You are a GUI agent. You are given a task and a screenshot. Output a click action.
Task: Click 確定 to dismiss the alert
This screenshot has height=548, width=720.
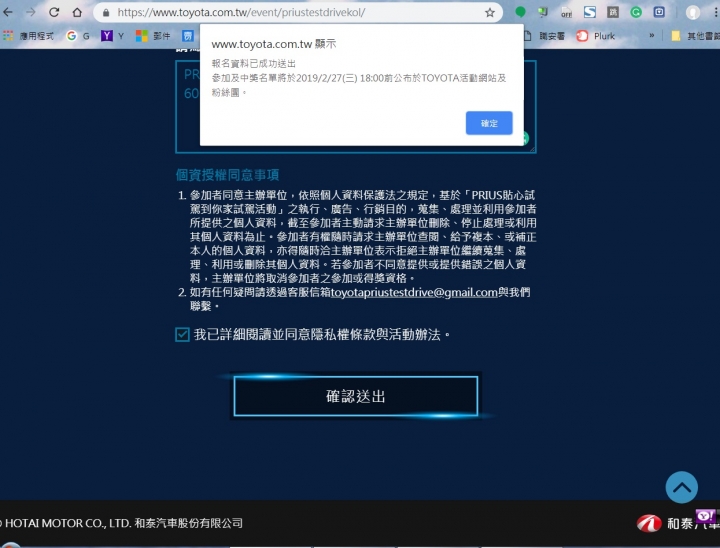(489, 123)
